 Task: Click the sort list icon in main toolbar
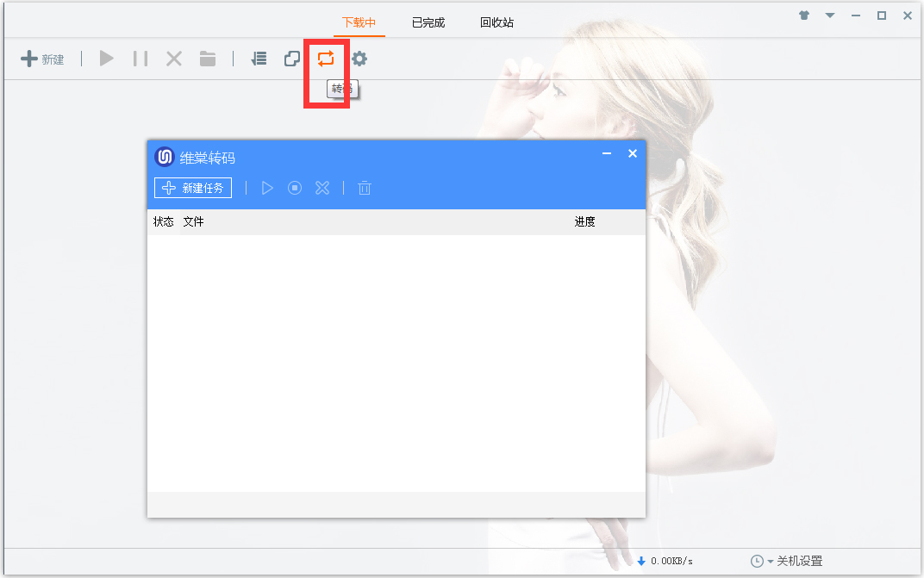point(259,59)
